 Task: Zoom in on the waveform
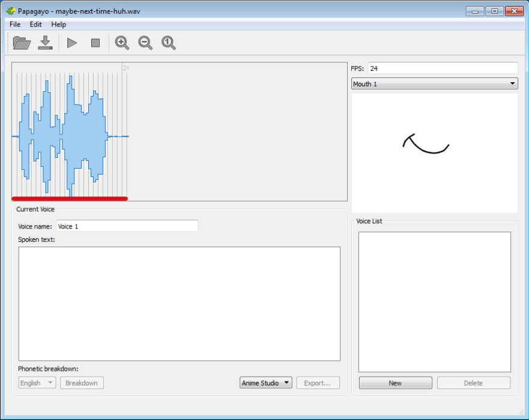click(122, 43)
